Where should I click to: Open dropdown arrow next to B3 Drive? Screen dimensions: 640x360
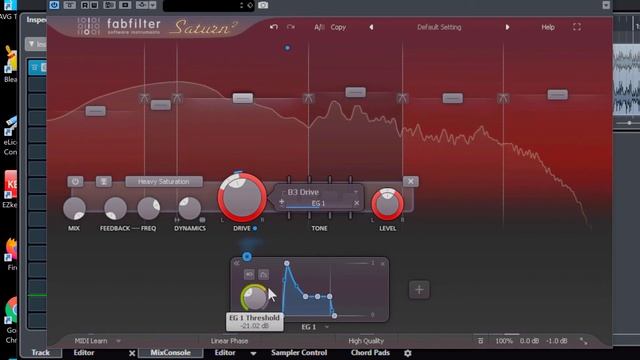click(x=356, y=192)
